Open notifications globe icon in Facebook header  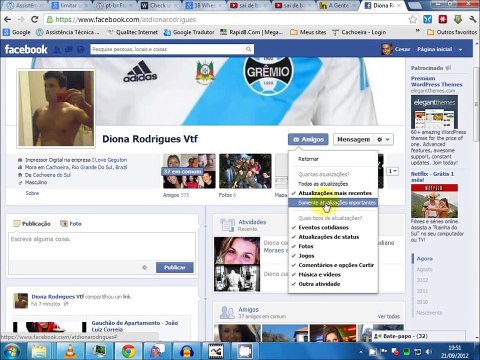pyautogui.click(x=80, y=49)
